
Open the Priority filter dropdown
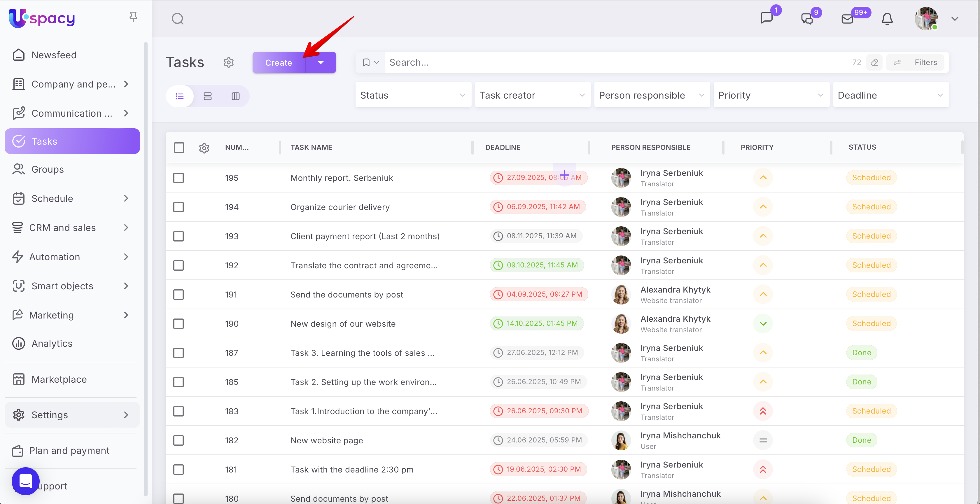point(771,95)
